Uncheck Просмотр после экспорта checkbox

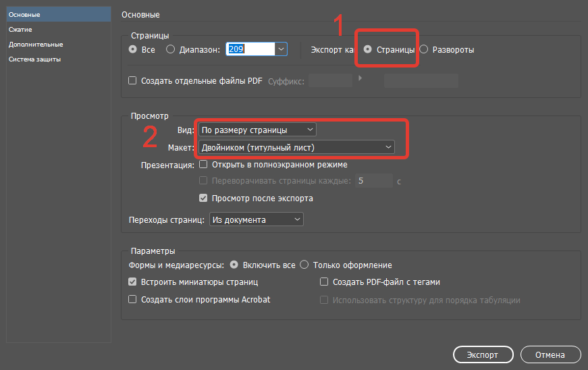pyautogui.click(x=203, y=199)
